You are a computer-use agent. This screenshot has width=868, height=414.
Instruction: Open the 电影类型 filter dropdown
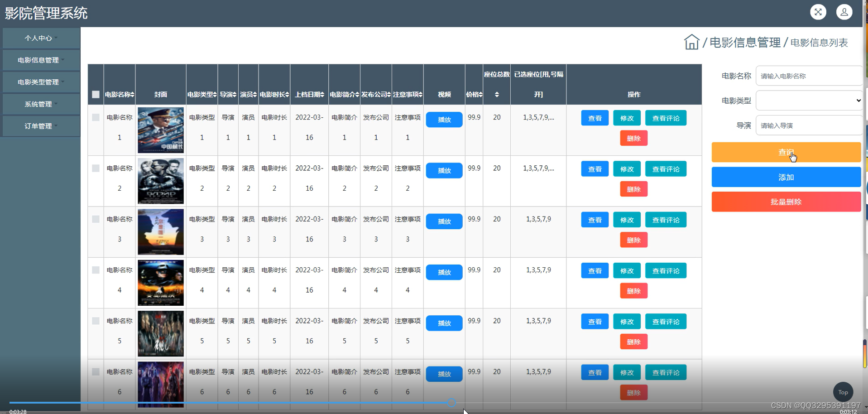(x=809, y=101)
